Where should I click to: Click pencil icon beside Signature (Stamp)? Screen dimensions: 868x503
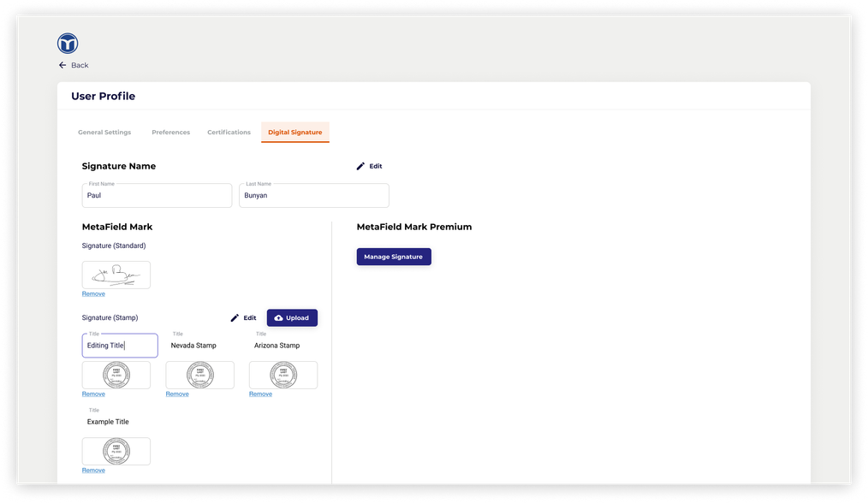(x=235, y=317)
